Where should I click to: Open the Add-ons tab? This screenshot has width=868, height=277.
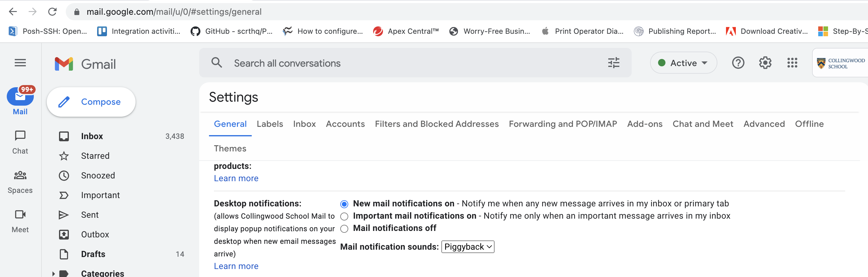[645, 124]
